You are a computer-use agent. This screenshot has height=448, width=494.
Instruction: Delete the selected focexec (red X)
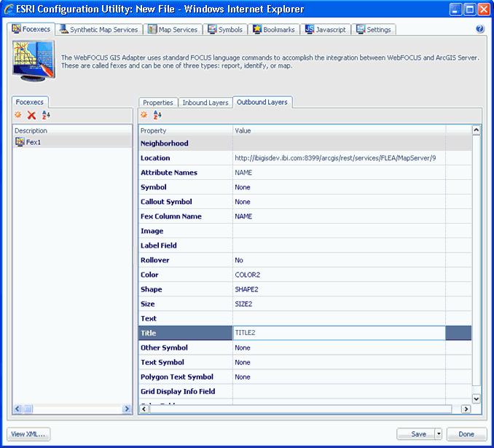coord(31,115)
